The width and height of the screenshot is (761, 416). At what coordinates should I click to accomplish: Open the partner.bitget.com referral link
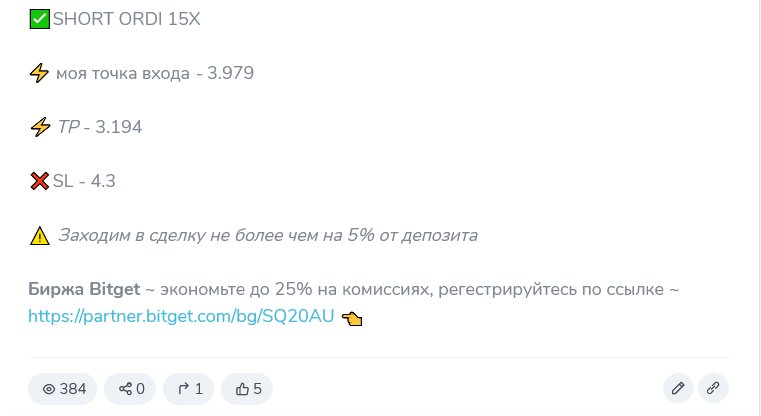coord(181,316)
